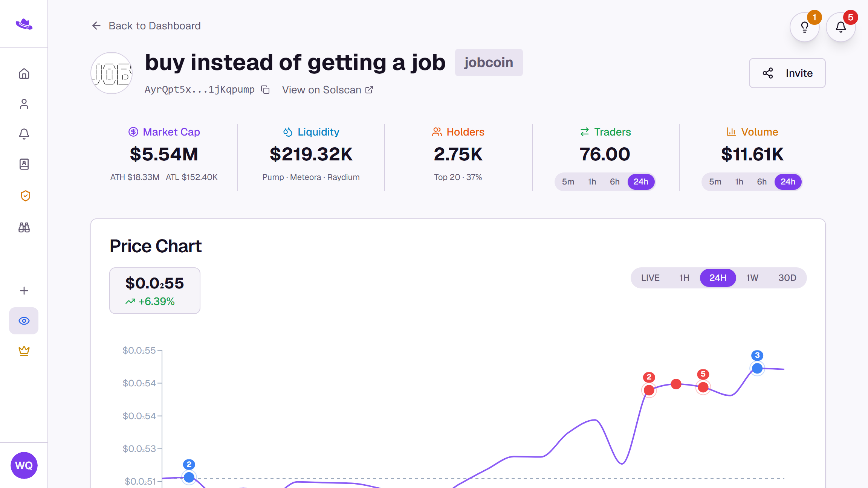Click the blue chart marker labeled 2

pyautogui.click(x=189, y=477)
